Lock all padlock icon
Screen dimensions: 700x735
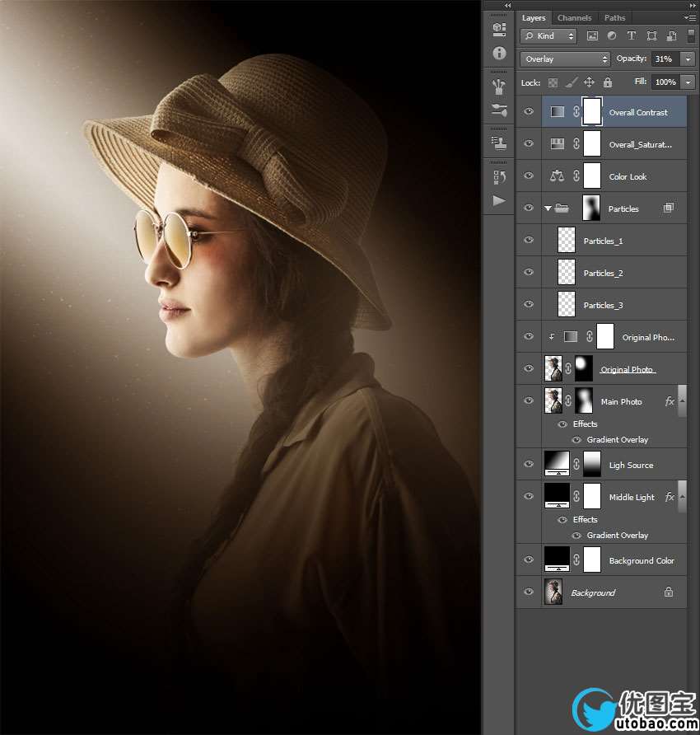coord(608,82)
